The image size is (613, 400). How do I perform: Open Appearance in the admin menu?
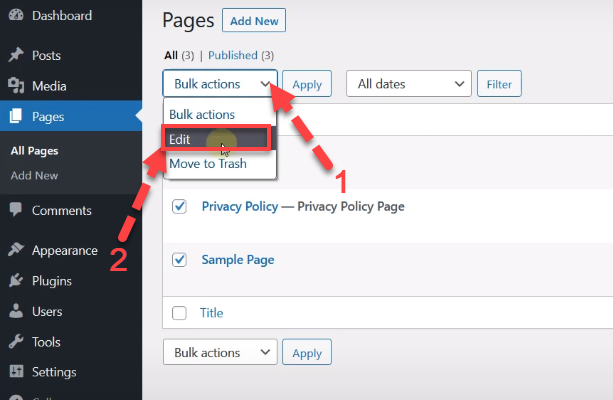(x=65, y=251)
